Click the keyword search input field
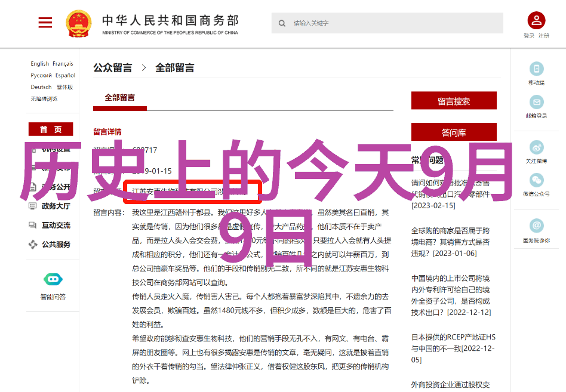566x392 pixels. pyautogui.click(x=394, y=23)
